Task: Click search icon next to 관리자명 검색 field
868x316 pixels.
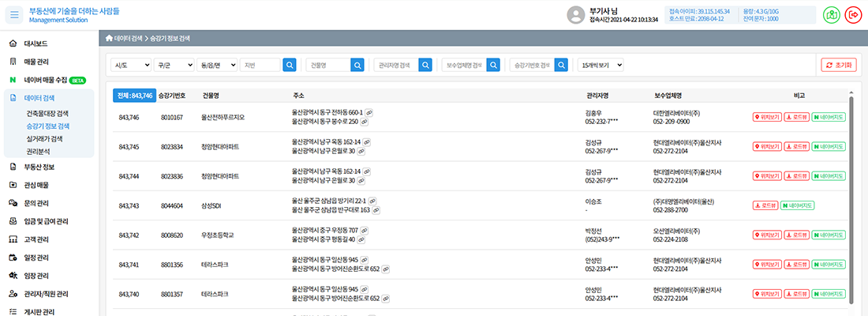Action: pos(425,65)
